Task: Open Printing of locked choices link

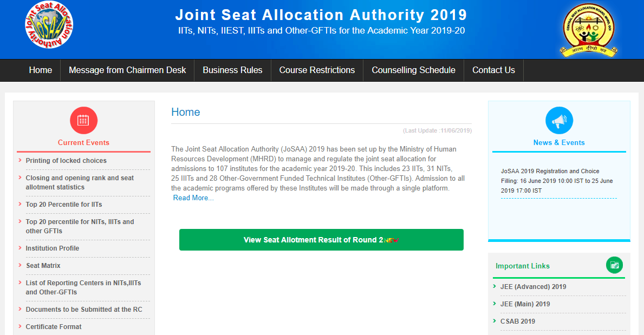Action: [66, 161]
